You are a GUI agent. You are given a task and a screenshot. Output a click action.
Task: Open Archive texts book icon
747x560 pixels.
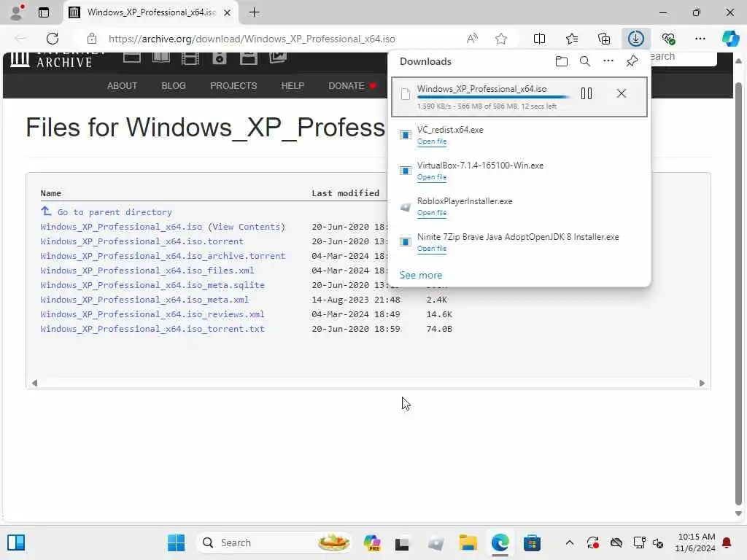(161, 58)
